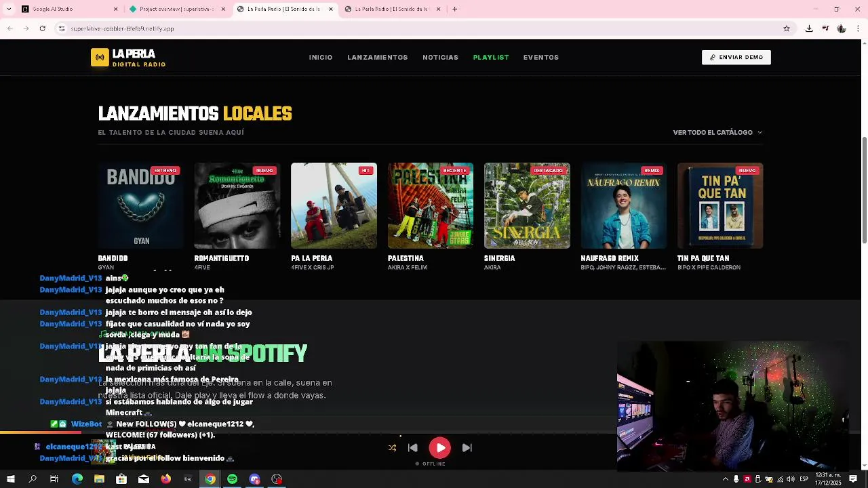Open notification center in taskbar

point(853,479)
